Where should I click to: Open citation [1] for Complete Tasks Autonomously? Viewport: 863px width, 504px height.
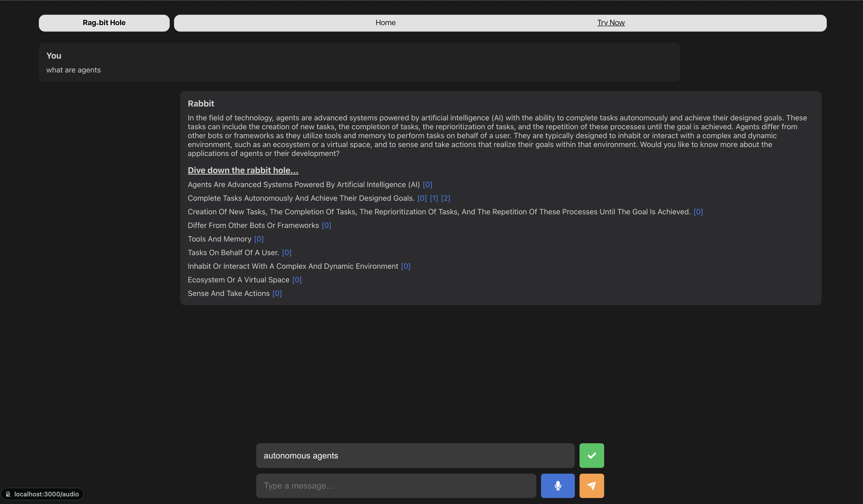(434, 198)
